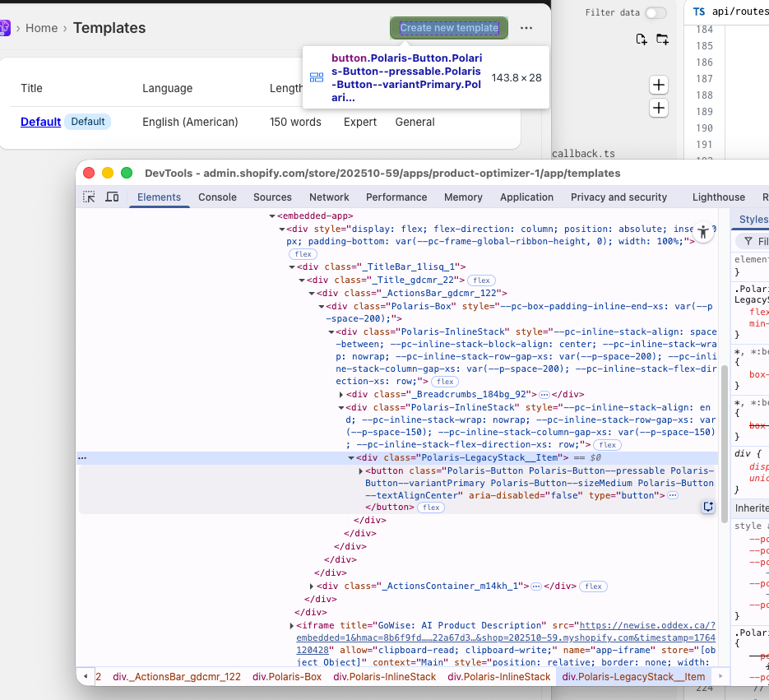Click the DevTools window green zoom button
The image size is (769, 700).
coord(127,173)
